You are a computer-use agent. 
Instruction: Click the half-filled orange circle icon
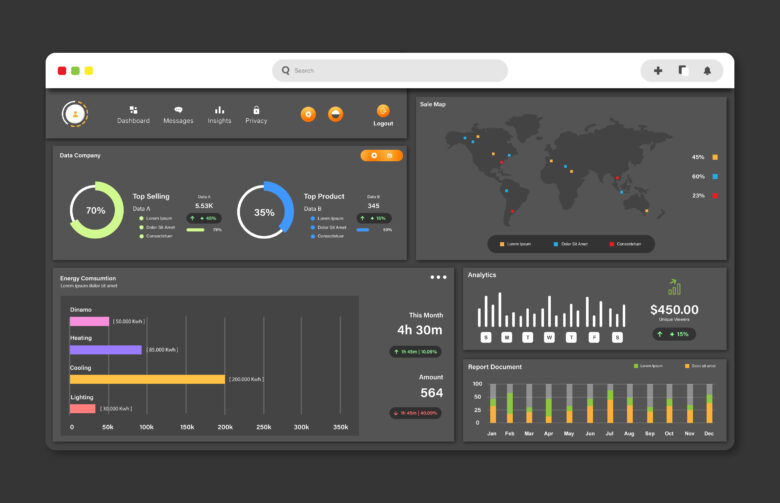336,114
